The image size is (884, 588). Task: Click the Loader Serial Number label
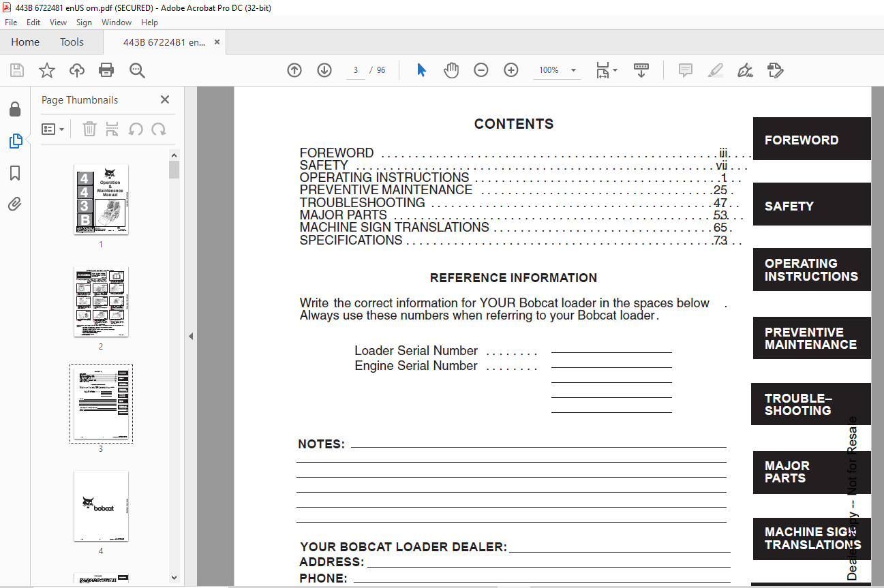(416, 351)
